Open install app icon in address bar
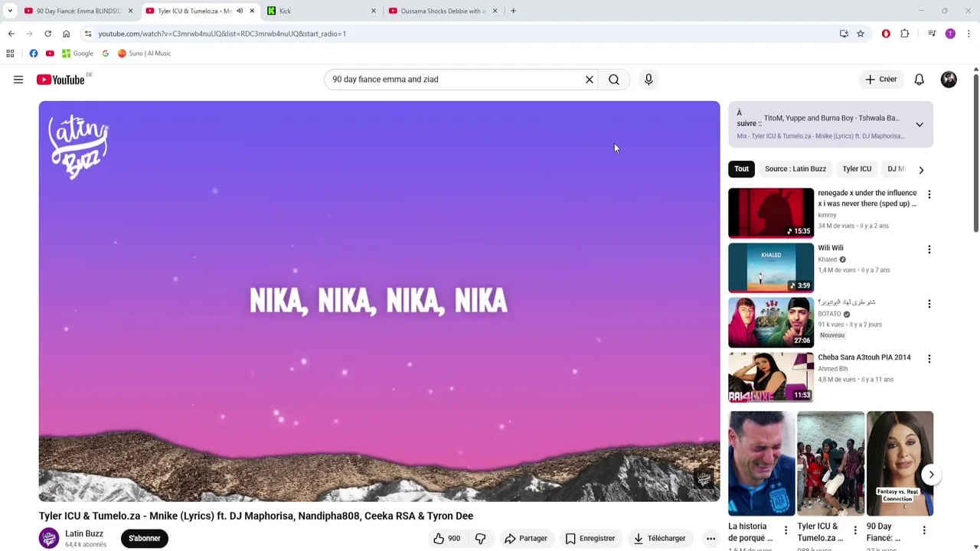 pos(844,34)
